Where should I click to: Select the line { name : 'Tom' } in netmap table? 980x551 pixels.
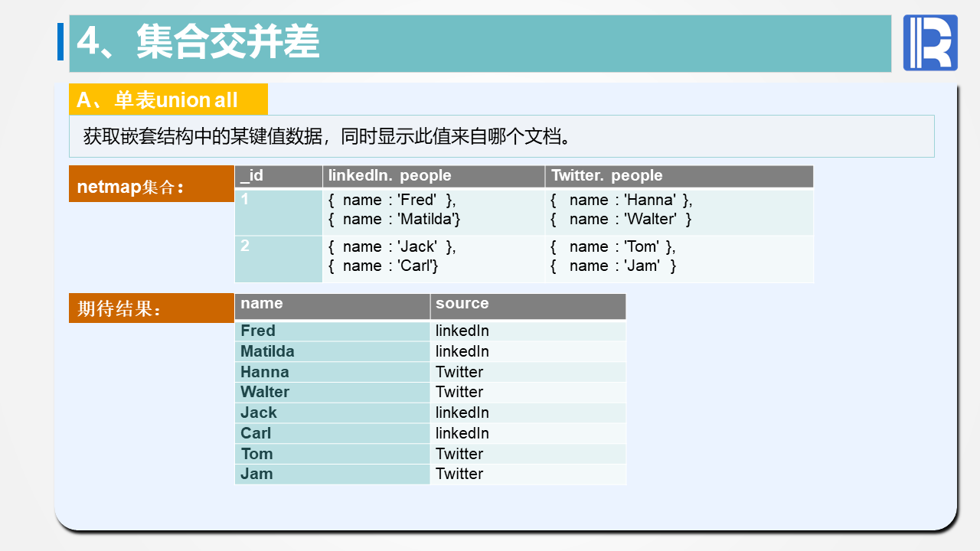[x=612, y=246]
